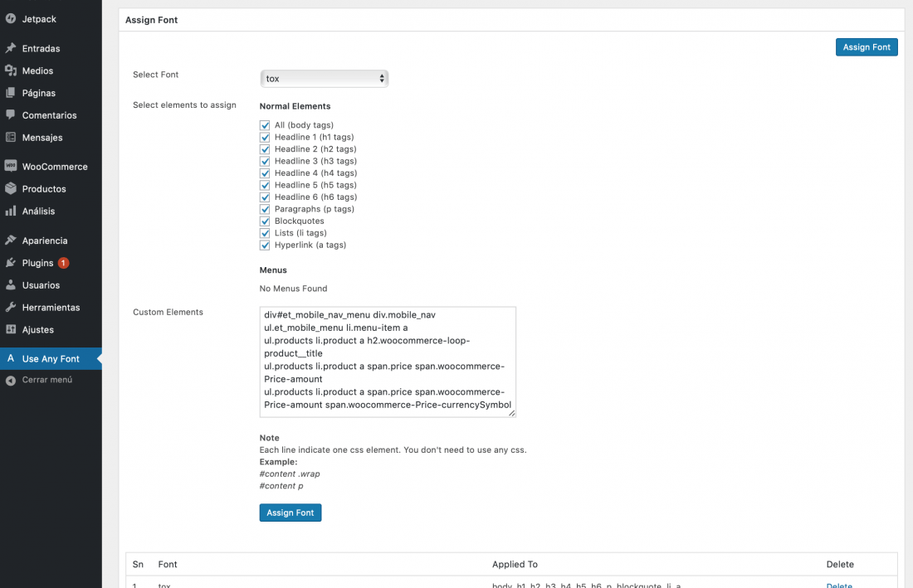Viewport: 913px width, 588px height.
Task: Go to Productos section
Action: [51, 188]
